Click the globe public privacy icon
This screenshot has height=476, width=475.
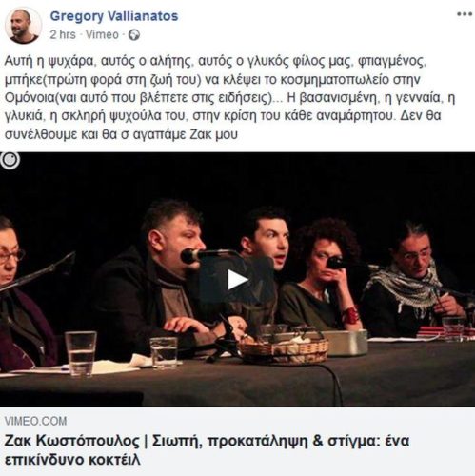tap(134, 35)
